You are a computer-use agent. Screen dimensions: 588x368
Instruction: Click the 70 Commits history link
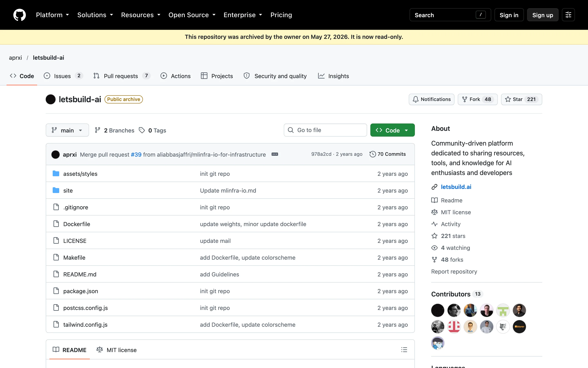(x=388, y=154)
